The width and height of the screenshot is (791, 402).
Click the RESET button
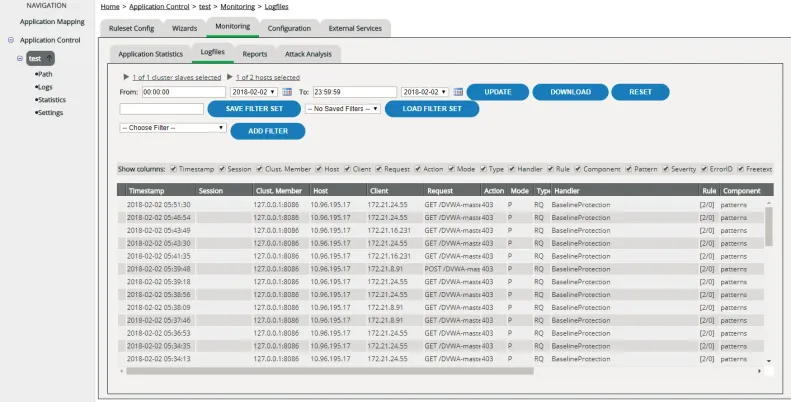tap(641, 92)
